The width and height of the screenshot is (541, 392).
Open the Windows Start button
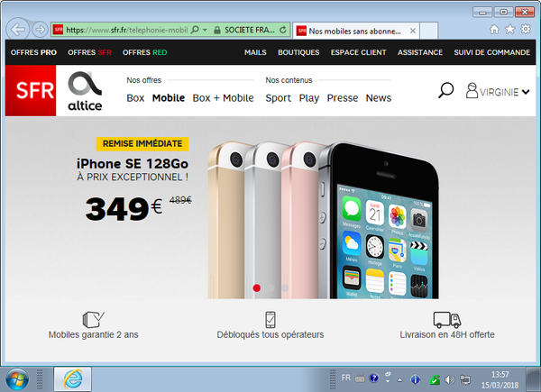(17, 379)
